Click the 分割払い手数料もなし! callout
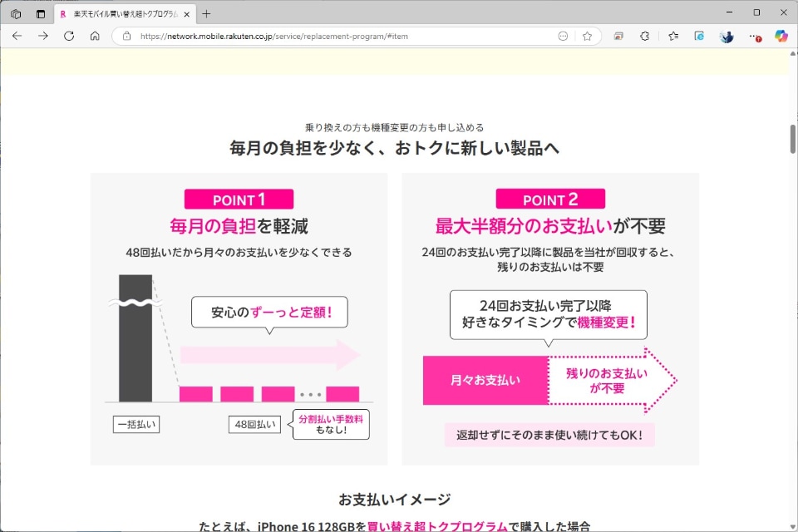Image resolution: width=798 pixels, height=532 pixels. coord(330,425)
